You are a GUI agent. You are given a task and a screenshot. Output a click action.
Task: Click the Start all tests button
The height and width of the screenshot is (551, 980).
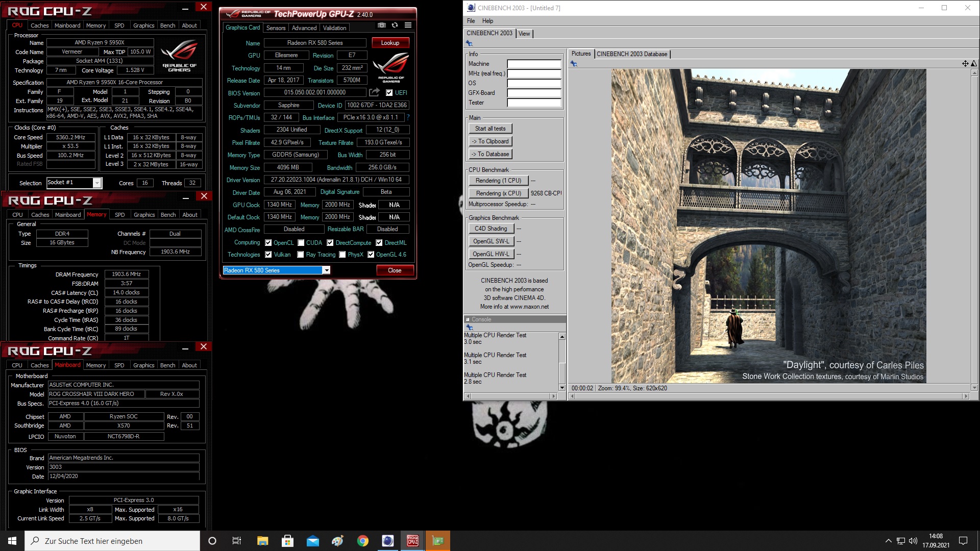(x=490, y=129)
